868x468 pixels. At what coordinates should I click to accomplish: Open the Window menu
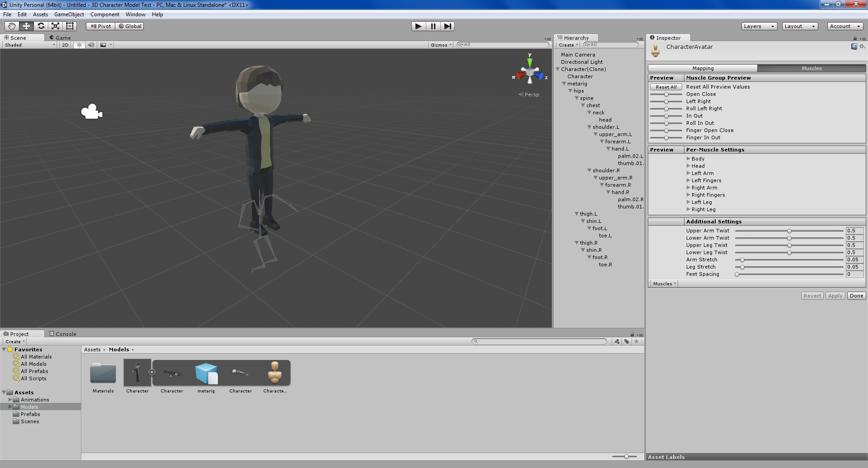(x=135, y=14)
